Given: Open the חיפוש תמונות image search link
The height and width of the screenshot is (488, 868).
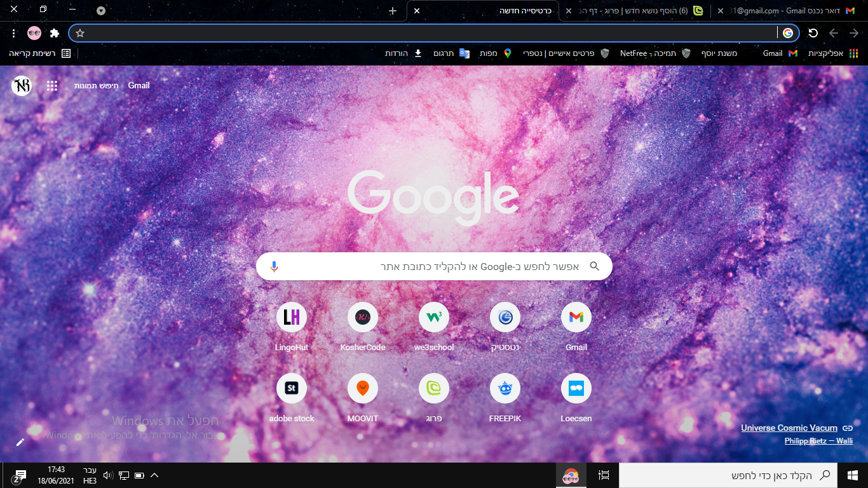Looking at the screenshot, I should [96, 85].
